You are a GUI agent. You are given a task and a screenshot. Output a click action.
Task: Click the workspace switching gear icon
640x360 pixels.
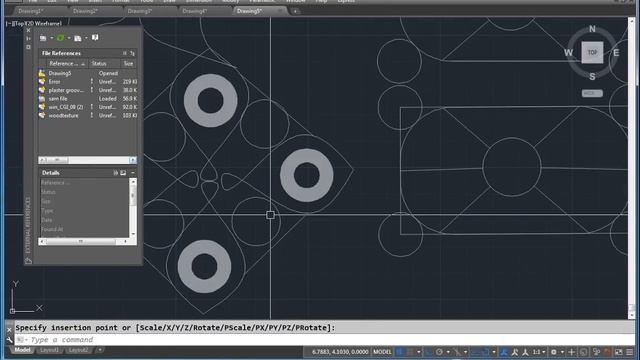[x=554, y=352]
